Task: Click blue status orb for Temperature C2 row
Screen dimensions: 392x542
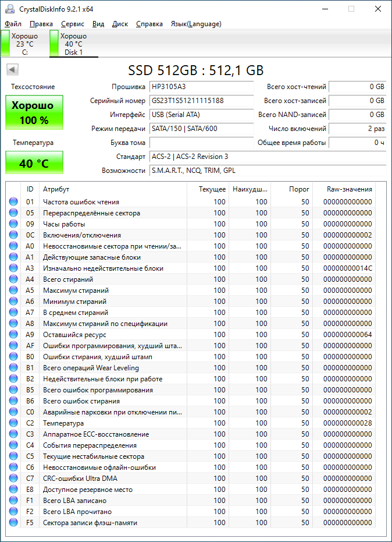Action: (x=13, y=423)
